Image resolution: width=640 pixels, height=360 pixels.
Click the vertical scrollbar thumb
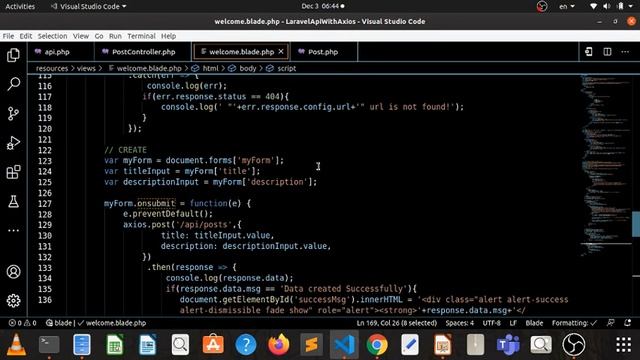[x=636, y=224]
